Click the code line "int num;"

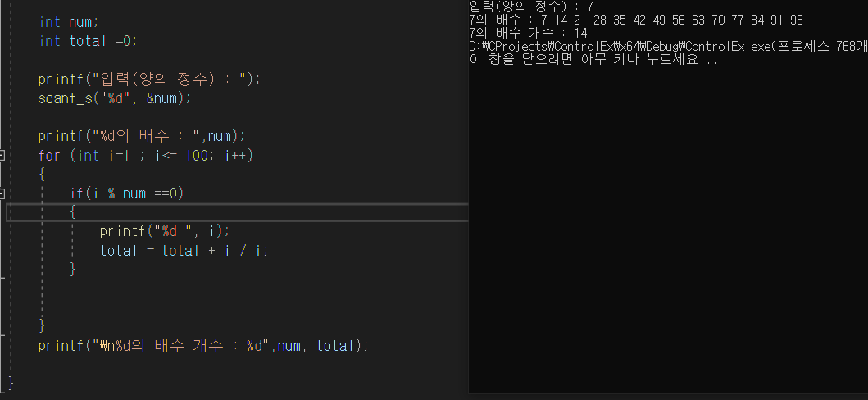(x=69, y=22)
